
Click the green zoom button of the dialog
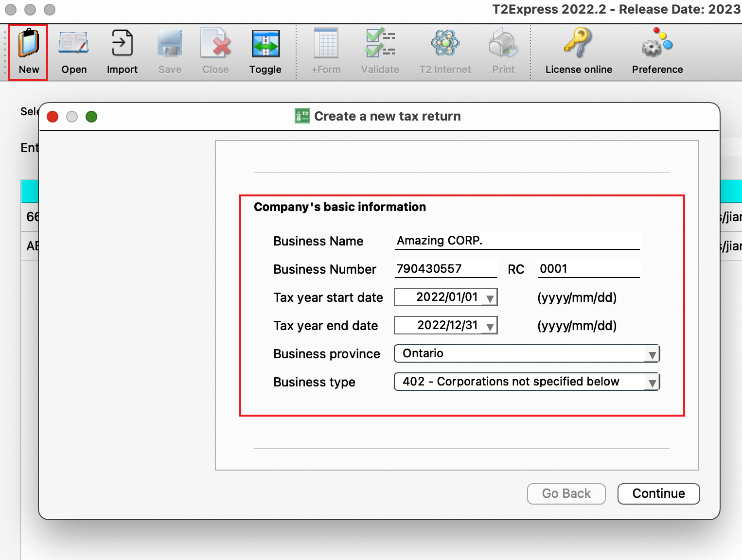pos(91,117)
